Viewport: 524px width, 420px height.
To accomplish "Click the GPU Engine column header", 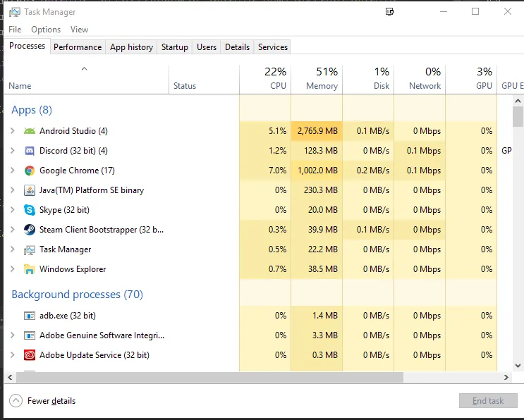I will (511, 80).
